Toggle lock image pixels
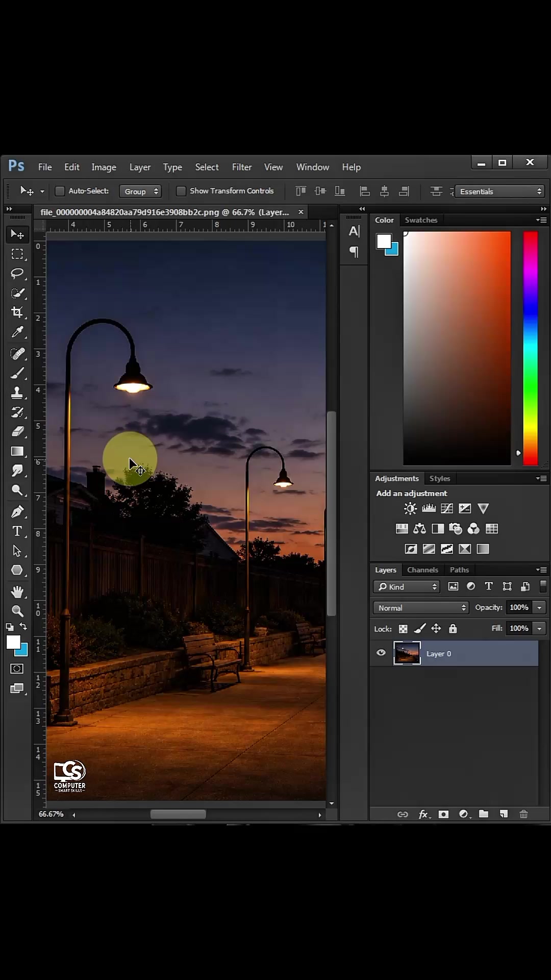 coord(420,629)
